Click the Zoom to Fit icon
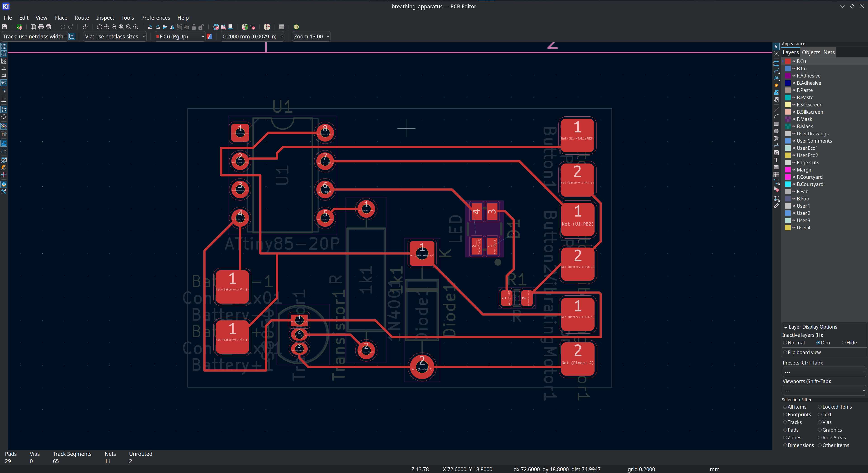This screenshot has width=868, height=473. (x=121, y=27)
